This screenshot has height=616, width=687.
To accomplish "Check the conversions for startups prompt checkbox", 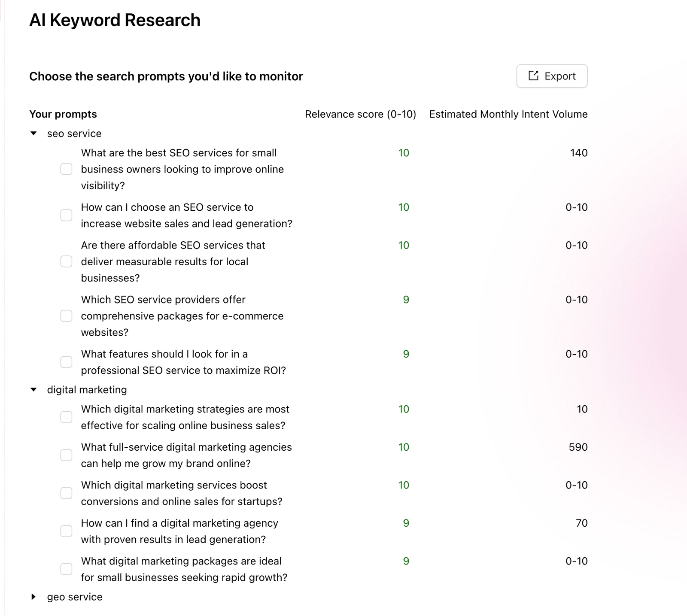I will pos(66,493).
